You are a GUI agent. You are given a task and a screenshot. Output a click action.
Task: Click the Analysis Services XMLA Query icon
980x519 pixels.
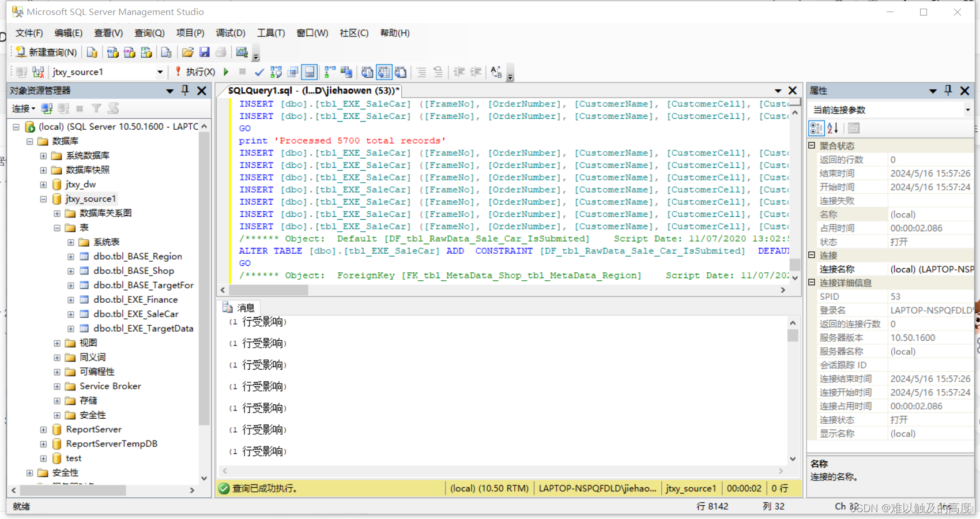[x=146, y=52]
